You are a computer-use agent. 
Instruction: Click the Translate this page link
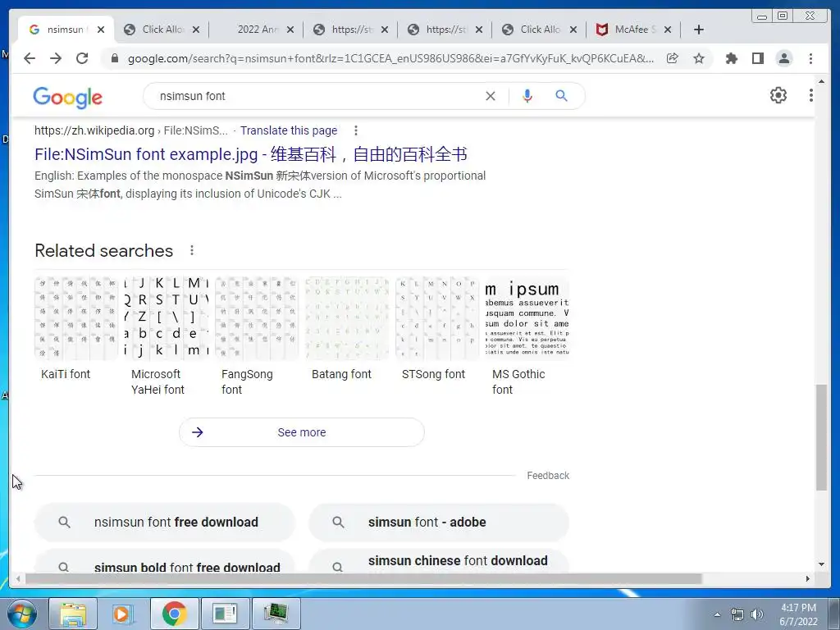tap(289, 130)
